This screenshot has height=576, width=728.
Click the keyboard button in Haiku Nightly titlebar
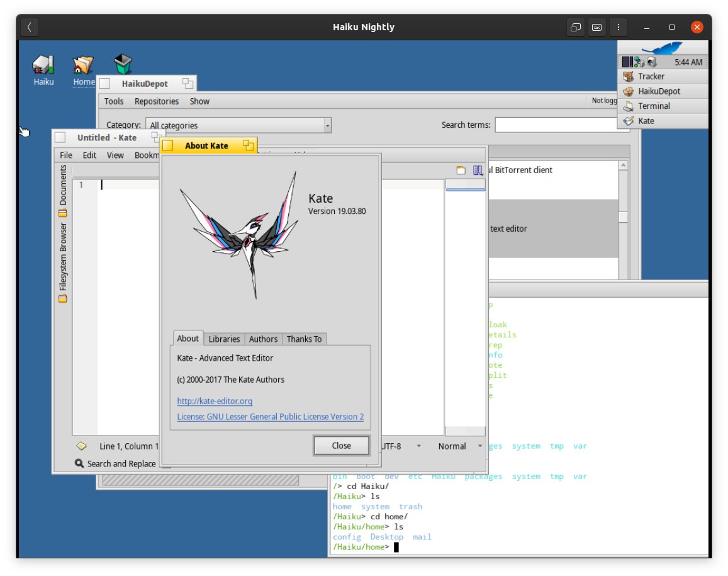point(597,27)
